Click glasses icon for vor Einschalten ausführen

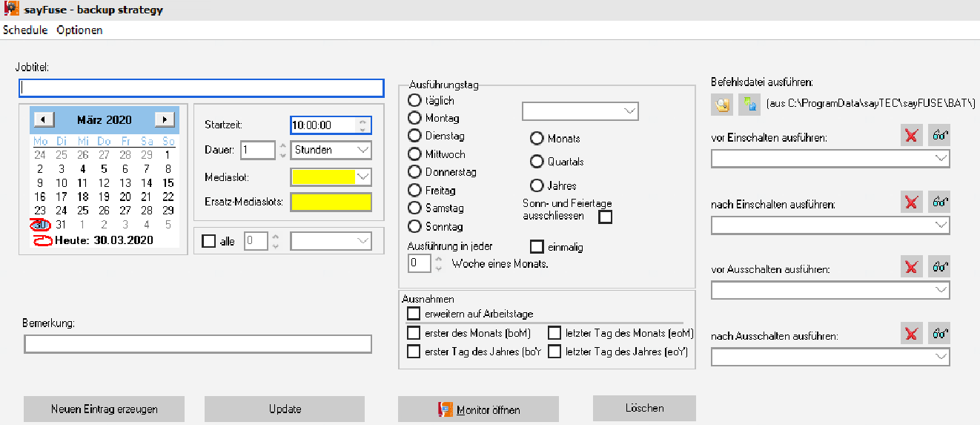(x=939, y=136)
